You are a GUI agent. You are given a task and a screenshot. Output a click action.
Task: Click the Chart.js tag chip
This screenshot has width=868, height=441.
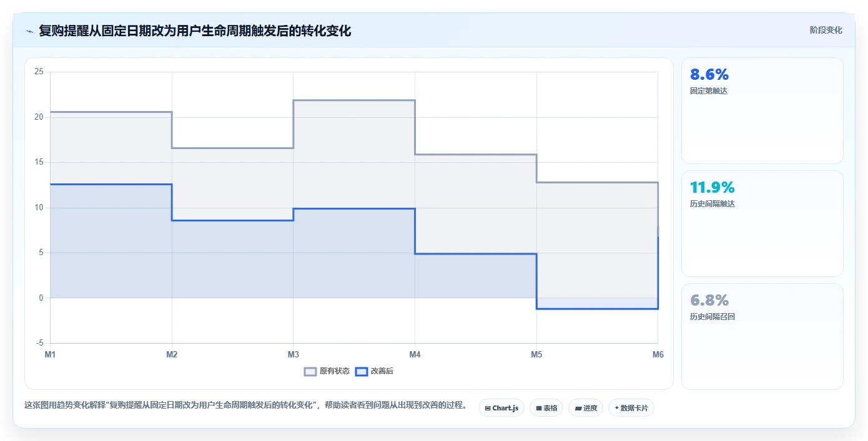click(501, 408)
